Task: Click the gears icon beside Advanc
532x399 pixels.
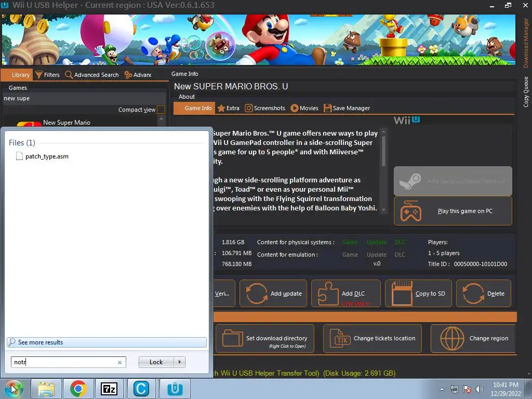Action: [x=128, y=75]
